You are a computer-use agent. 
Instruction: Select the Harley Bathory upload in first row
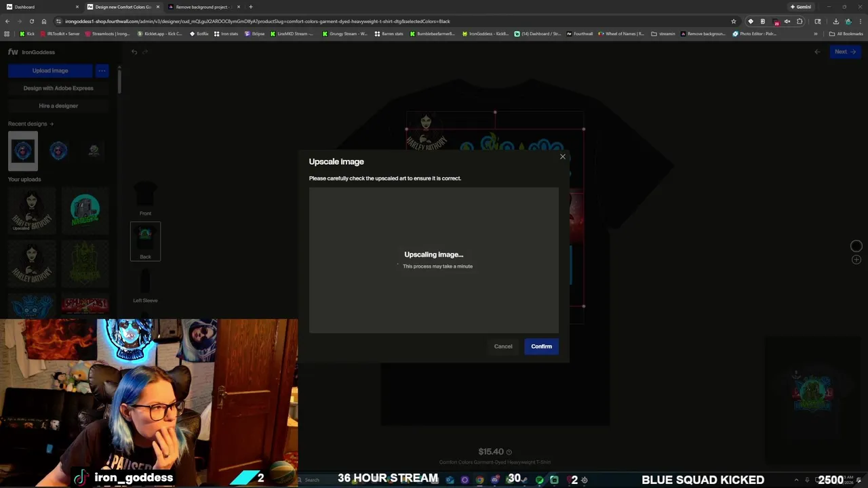(31, 211)
